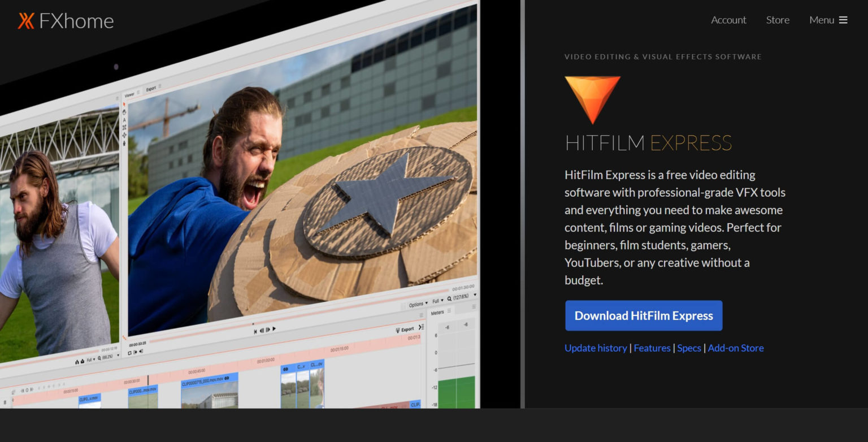Click the FXhome logo

[66, 21]
